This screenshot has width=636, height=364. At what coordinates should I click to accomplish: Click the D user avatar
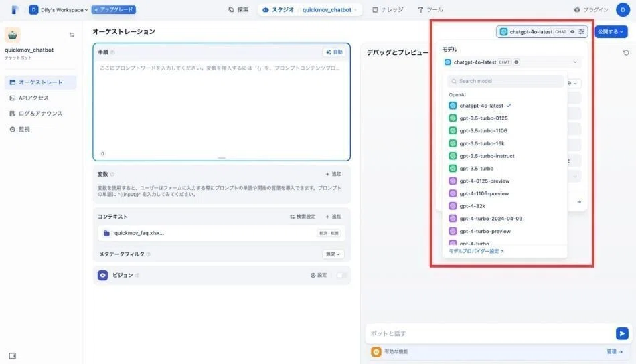pos(623,10)
